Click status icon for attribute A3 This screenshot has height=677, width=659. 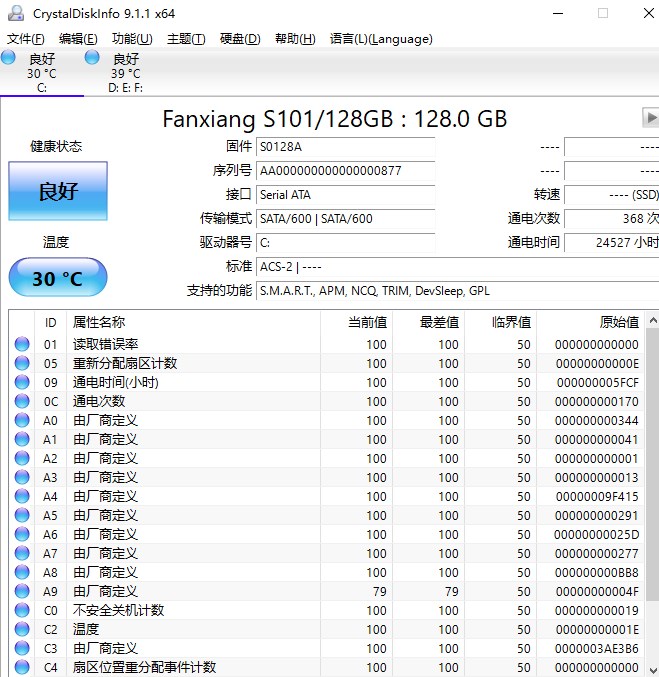click(x=22, y=477)
